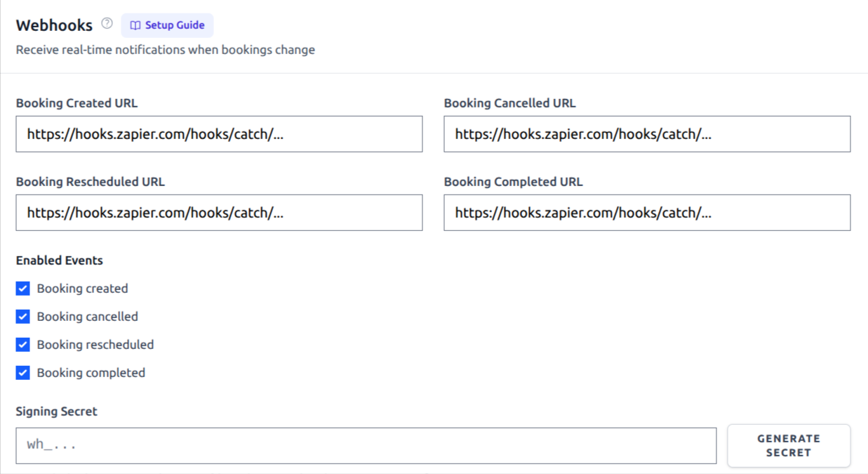This screenshot has height=474, width=868.
Task: Uncheck the Booking created checkbox
Action: pos(23,289)
